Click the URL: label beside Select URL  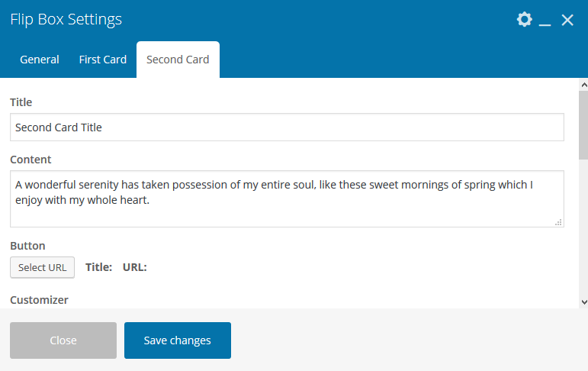point(135,267)
